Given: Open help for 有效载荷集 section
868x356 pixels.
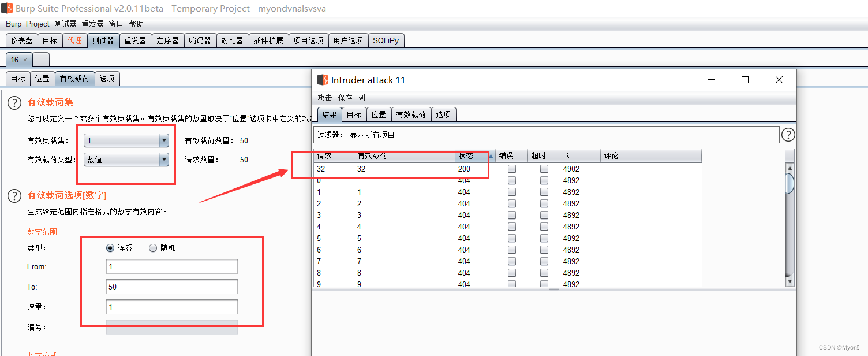Looking at the screenshot, I should click(14, 103).
